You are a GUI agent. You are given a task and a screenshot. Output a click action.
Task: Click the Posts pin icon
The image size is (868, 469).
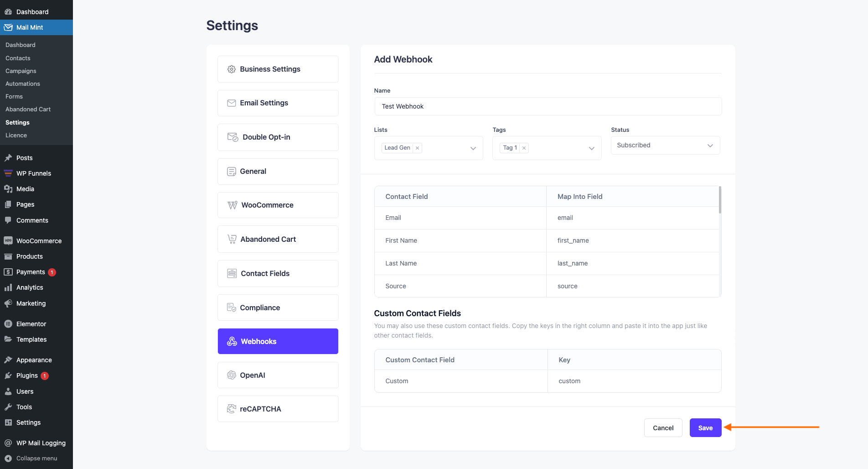8,158
